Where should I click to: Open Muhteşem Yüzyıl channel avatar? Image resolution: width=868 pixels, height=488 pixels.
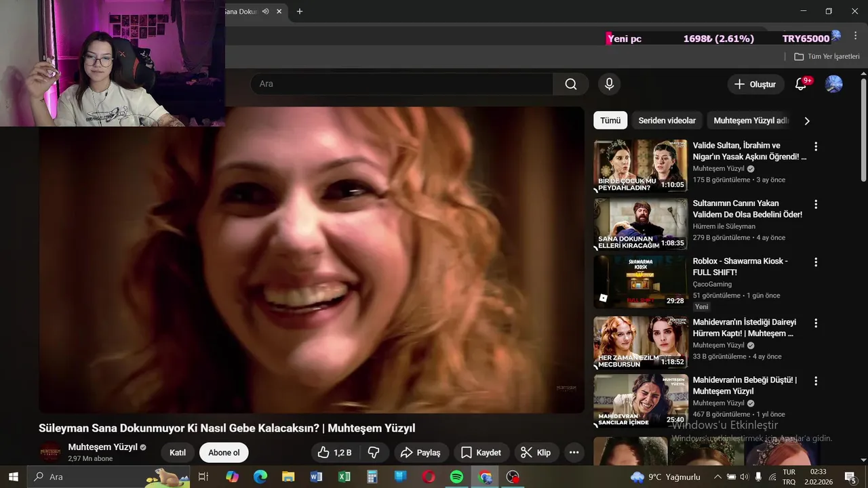[50, 452]
